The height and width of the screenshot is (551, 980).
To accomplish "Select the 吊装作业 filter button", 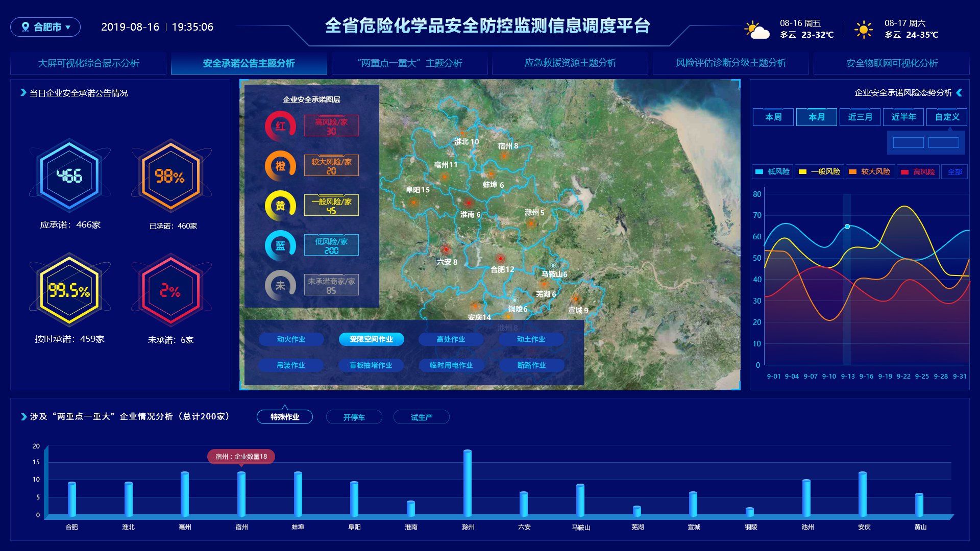I will (291, 365).
